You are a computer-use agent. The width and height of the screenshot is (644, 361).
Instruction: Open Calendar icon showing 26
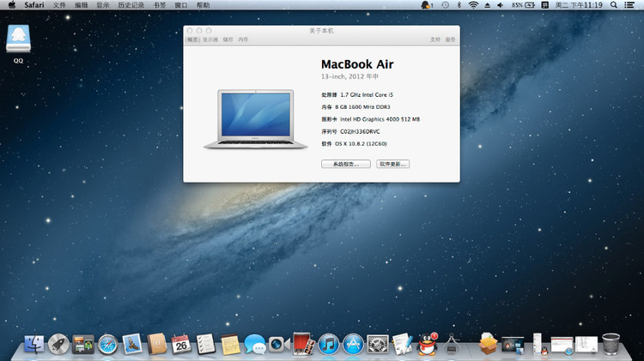181,344
